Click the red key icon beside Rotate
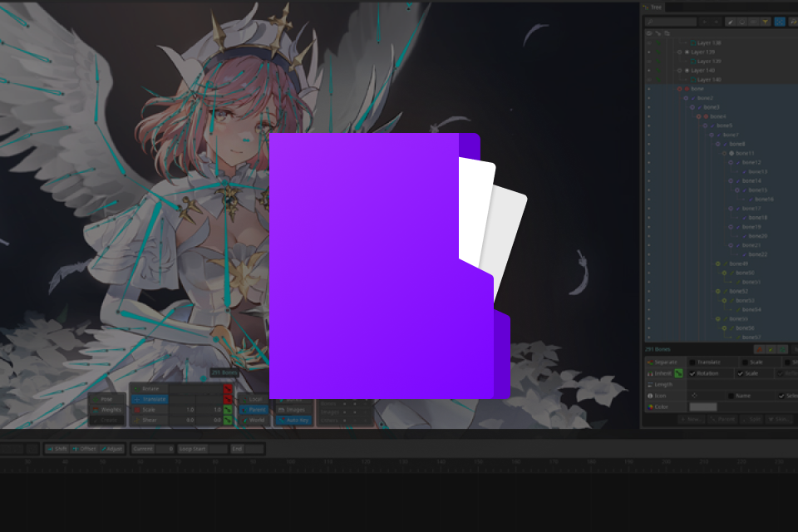 pyautogui.click(x=228, y=389)
